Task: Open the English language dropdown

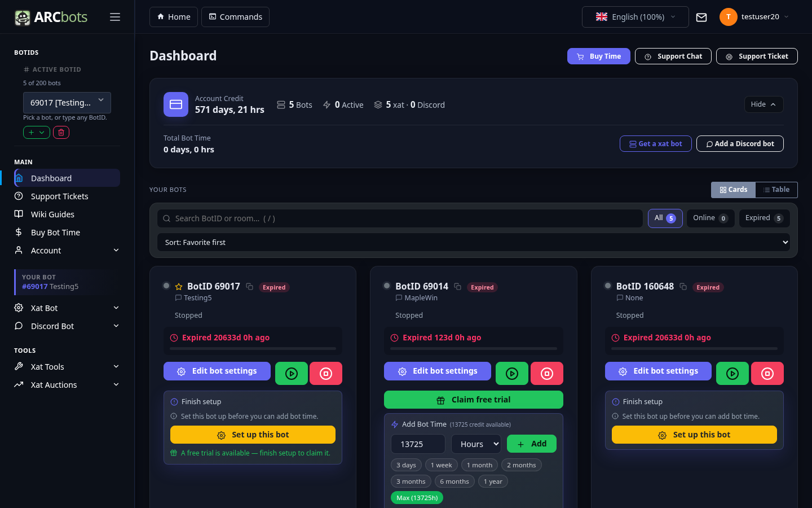Action: click(x=636, y=17)
